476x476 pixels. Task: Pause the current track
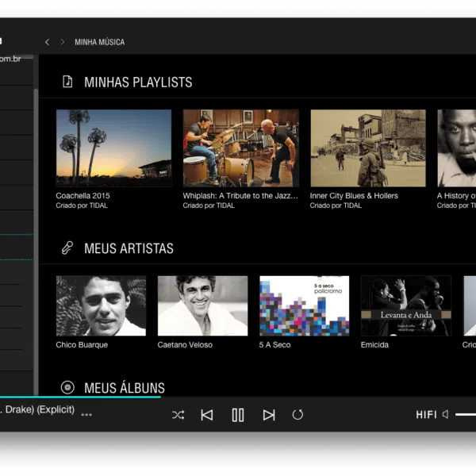coord(238,415)
